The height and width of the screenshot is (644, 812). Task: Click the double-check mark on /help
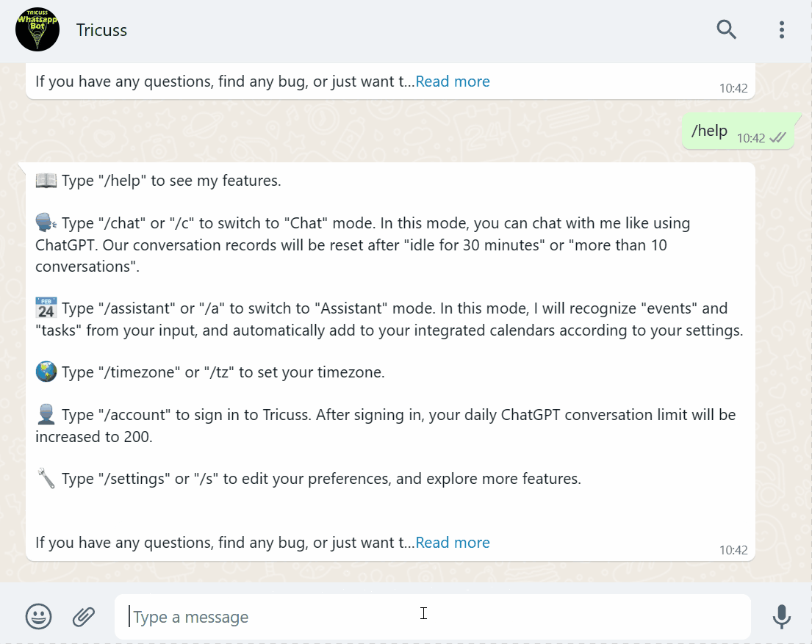click(x=777, y=138)
